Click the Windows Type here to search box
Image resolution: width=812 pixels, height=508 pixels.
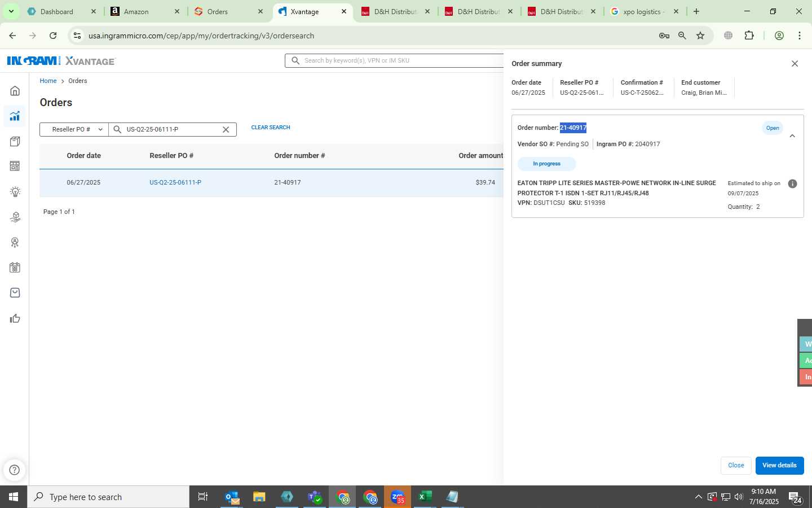click(x=108, y=497)
